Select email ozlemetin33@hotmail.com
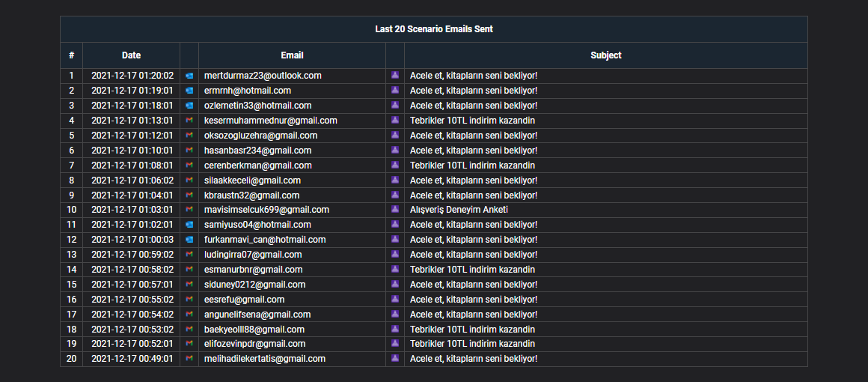 [258, 106]
